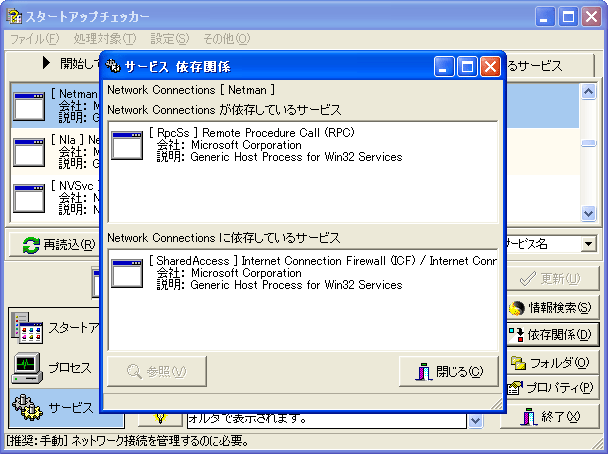Click the サービス gears icon in sidebar
608x454 pixels.
click(x=27, y=408)
